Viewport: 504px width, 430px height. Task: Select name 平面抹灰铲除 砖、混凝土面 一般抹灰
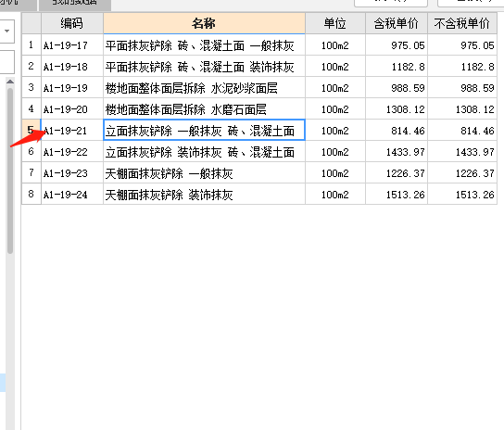coord(204,45)
